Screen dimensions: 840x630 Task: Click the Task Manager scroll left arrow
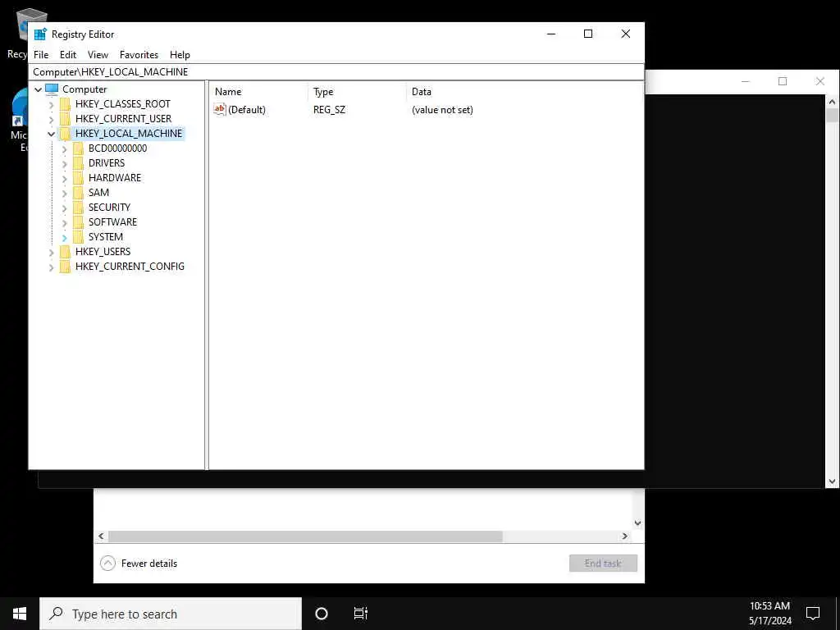pyautogui.click(x=101, y=536)
